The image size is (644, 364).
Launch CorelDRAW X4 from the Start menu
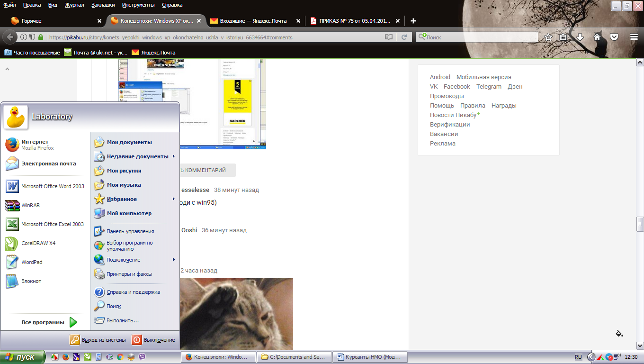(38, 243)
